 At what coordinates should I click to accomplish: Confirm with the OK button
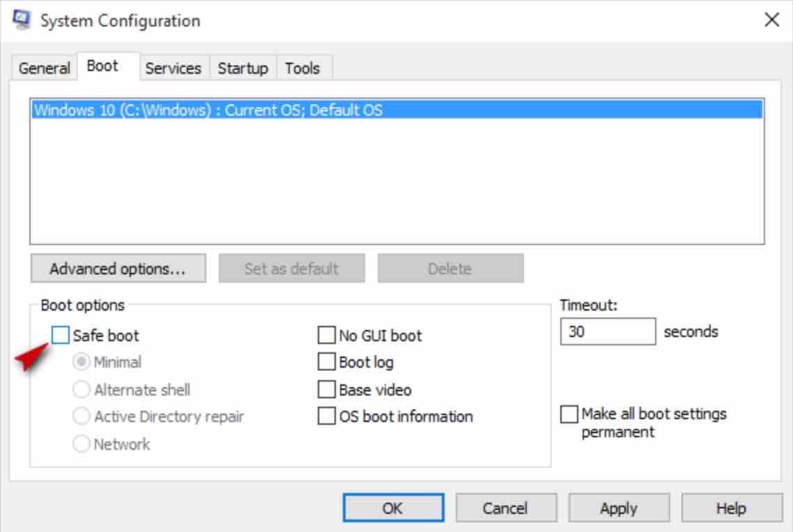point(394,508)
